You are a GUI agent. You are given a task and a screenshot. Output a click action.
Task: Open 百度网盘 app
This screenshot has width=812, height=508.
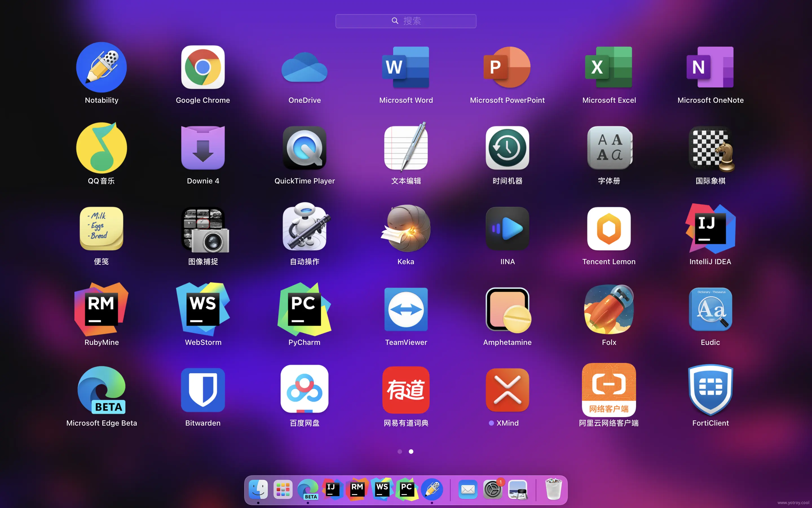(x=305, y=389)
